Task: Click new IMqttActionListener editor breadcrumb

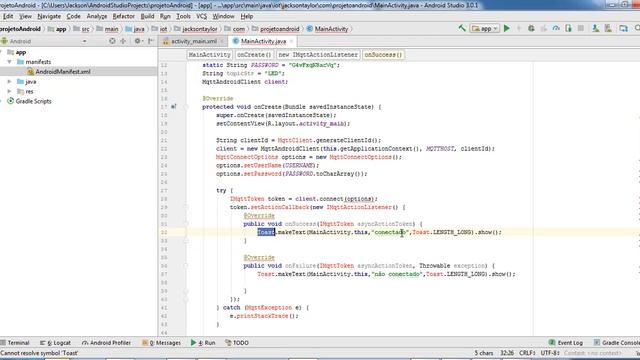Action: [x=318, y=55]
